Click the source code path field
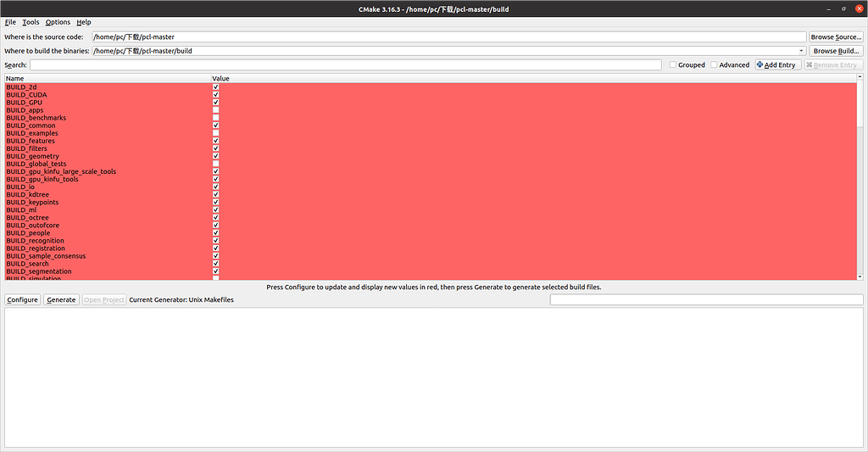Screen dimensions: 868x452 449,37
